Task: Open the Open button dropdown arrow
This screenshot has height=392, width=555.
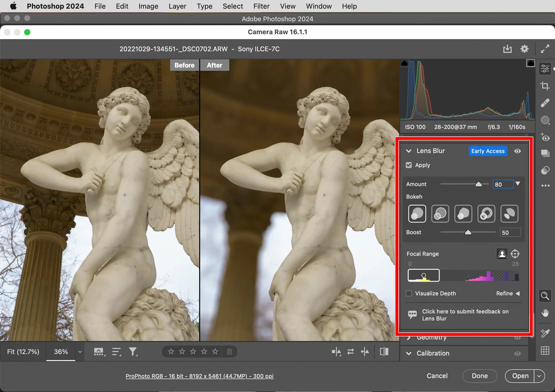Action: [540, 376]
